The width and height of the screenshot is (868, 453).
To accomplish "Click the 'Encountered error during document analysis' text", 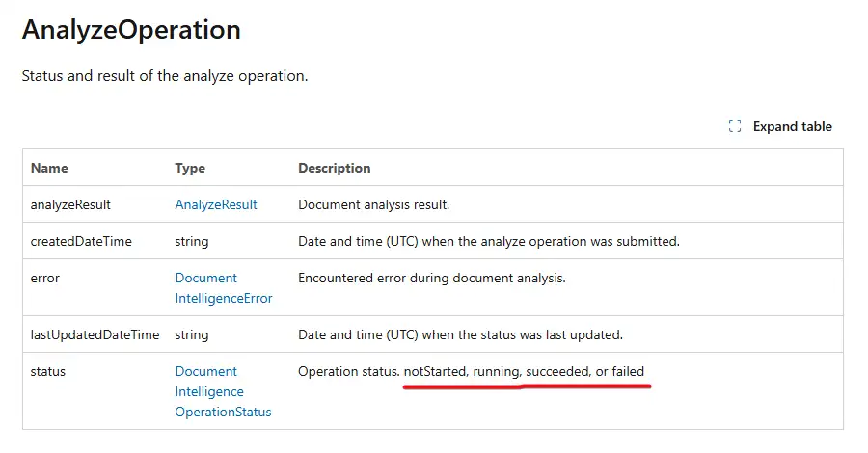I will [432, 279].
